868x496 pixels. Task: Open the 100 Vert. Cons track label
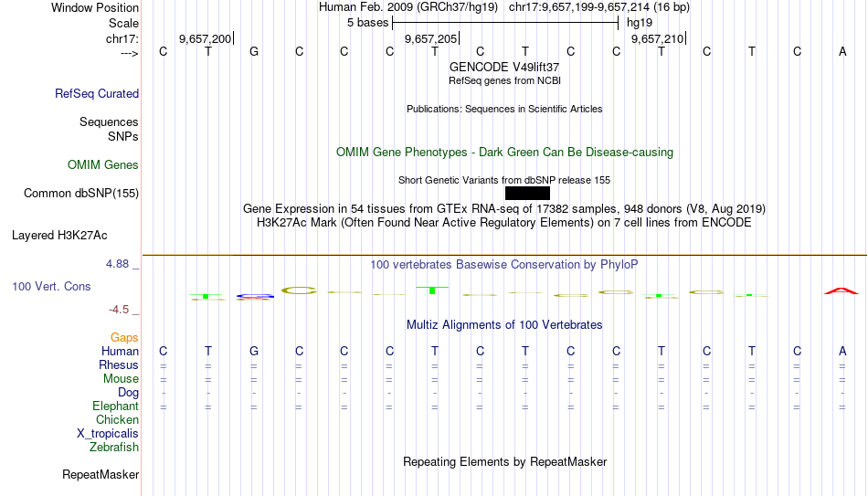coord(51,286)
